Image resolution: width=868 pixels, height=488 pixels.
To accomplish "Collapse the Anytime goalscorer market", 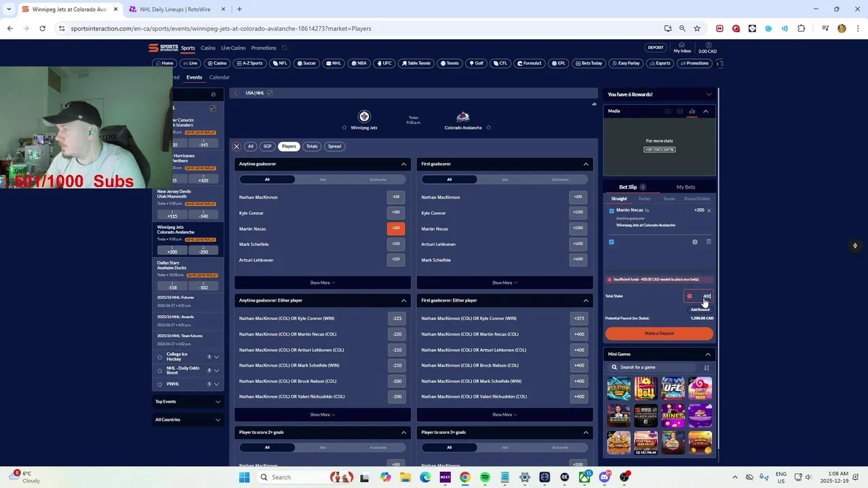I will [403, 164].
